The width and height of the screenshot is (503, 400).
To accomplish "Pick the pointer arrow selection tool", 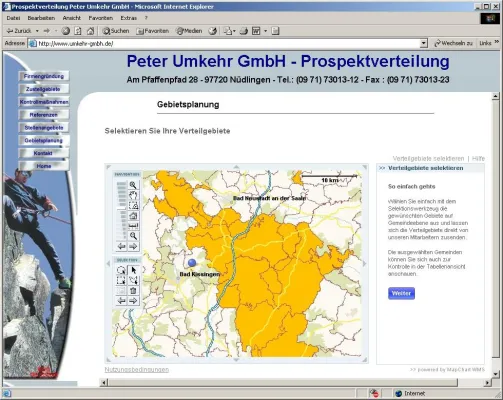I will (x=133, y=270).
